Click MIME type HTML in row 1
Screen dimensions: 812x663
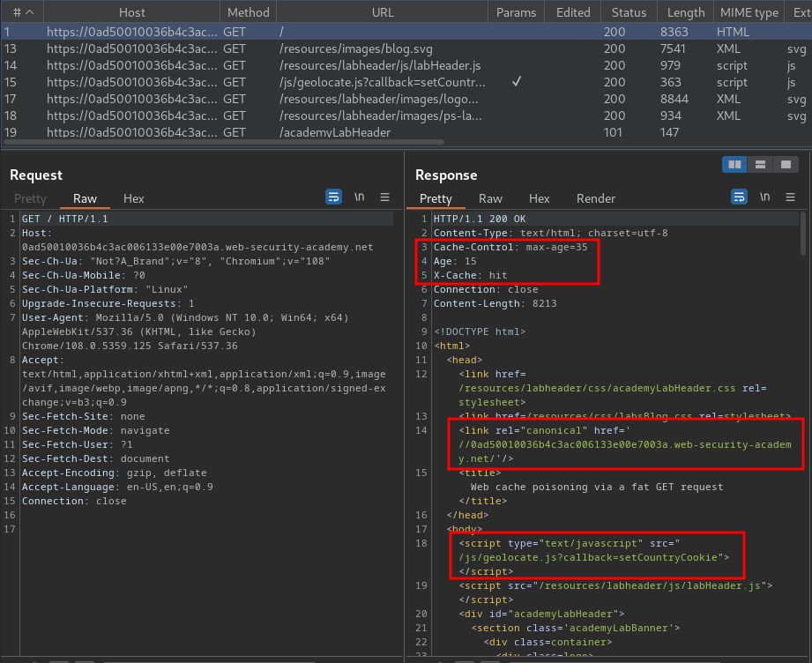(x=733, y=32)
